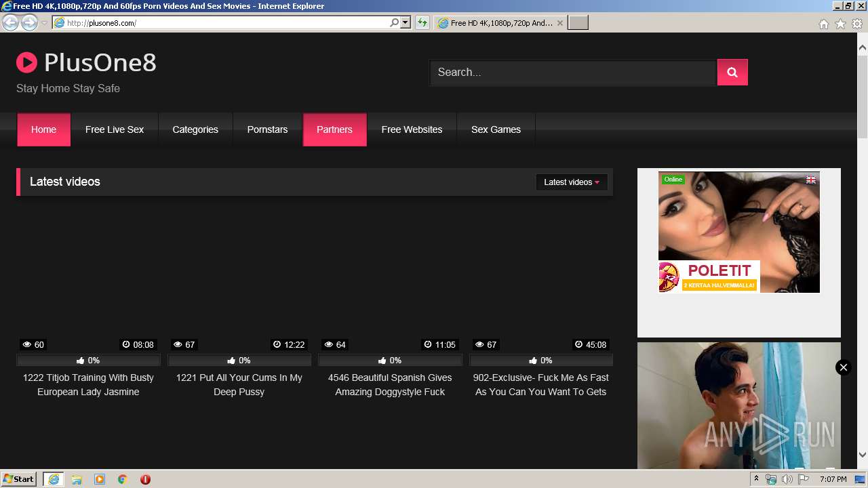Click the page scrollbar down arrow

click(863, 455)
